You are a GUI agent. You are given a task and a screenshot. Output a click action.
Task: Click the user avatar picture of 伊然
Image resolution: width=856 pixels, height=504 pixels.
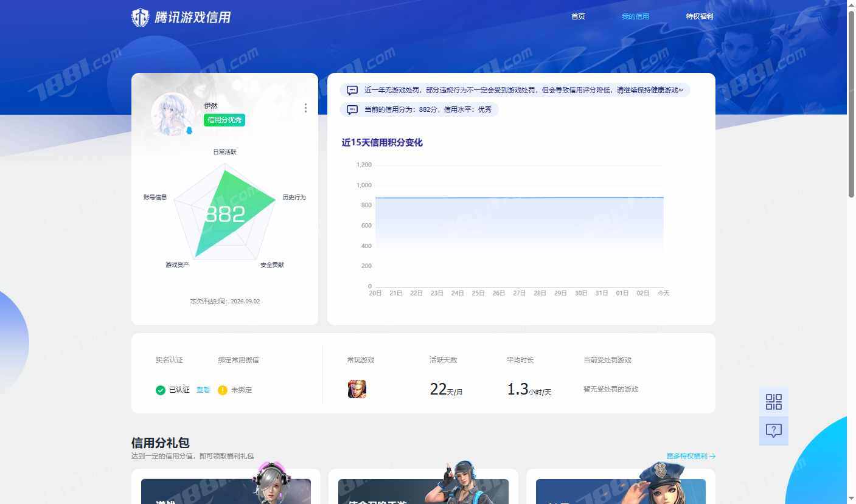(173, 114)
